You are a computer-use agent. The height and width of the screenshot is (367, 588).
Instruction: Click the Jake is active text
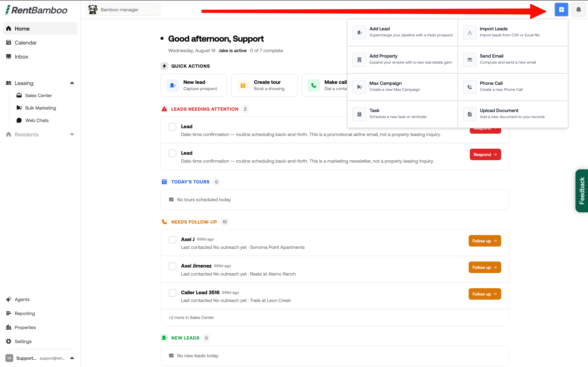(x=233, y=50)
